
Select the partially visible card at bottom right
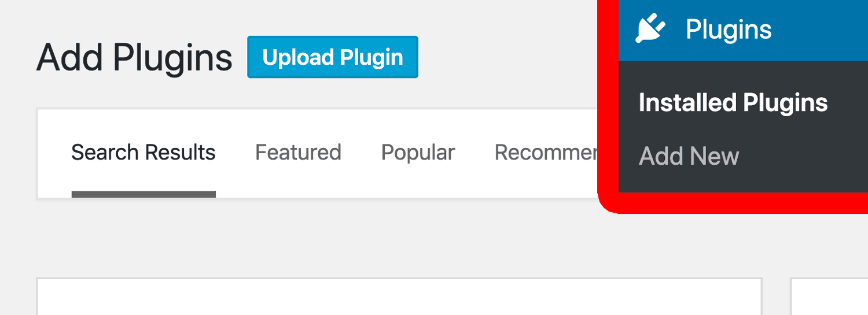pos(829,297)
